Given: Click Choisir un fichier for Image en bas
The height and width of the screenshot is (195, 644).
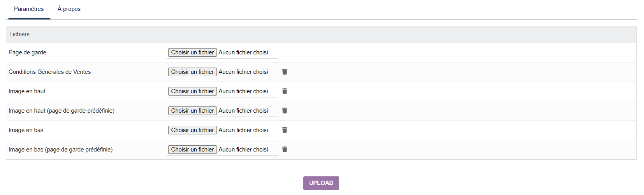Looking at the screenshot, I should [x=192, y=130].
